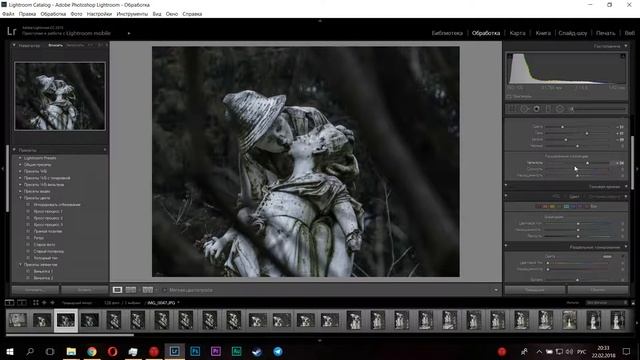This screenshot has height=360, width=640.
Task: Open the Инструменты menu
Action: click(x=132, y=14)
